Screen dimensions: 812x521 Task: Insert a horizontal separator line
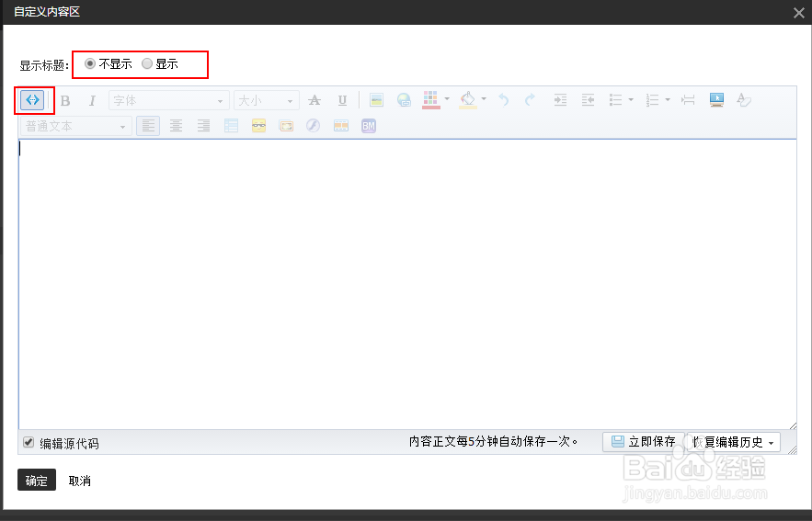[x=688, y=99]
